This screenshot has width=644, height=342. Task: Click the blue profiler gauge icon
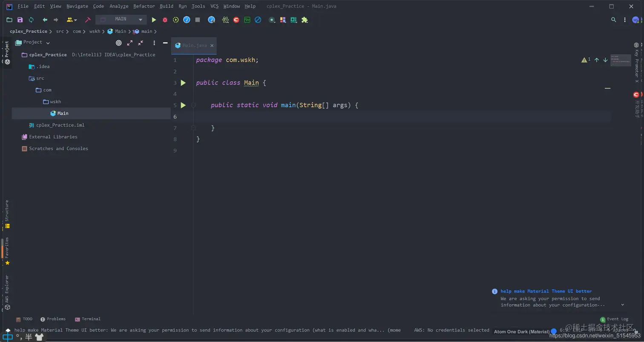(x=187, y=20)
